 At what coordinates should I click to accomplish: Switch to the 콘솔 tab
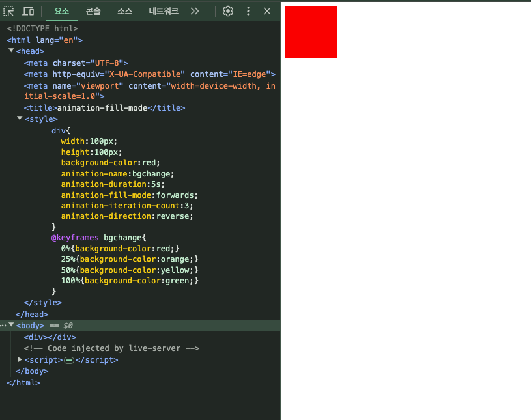[x=93, y=11]
